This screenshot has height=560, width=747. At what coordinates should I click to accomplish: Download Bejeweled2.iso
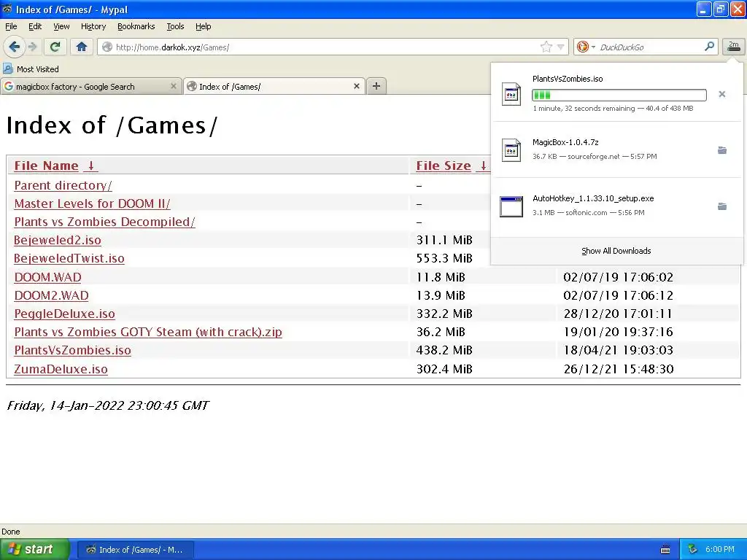[x=57, y=240]
